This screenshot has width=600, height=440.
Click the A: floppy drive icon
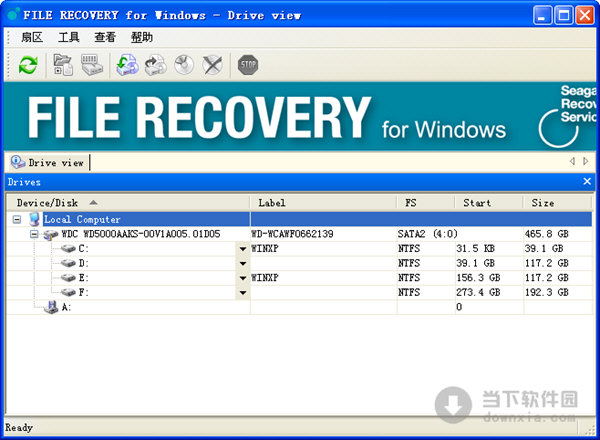point(51,307)
